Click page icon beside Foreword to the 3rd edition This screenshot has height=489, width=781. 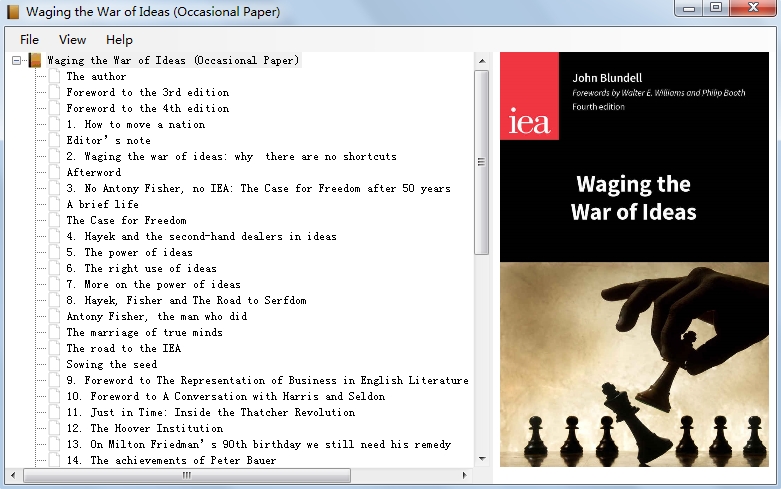tap(55, 92)
